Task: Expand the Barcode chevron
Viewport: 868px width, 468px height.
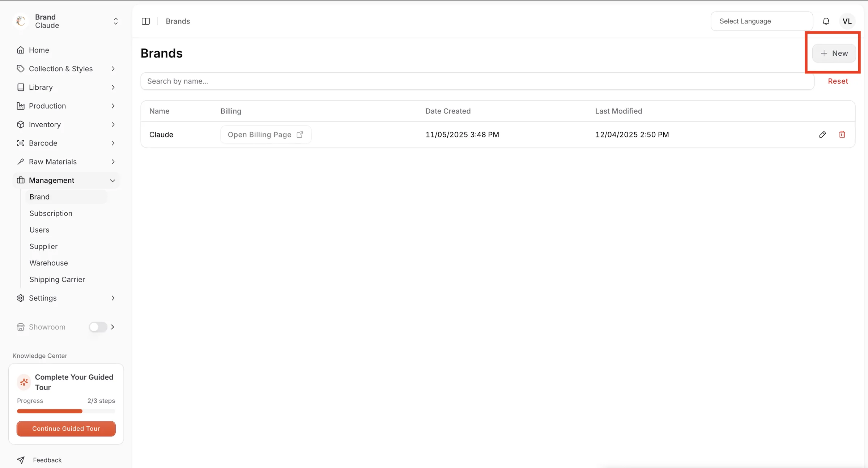Action: [113, 143]
